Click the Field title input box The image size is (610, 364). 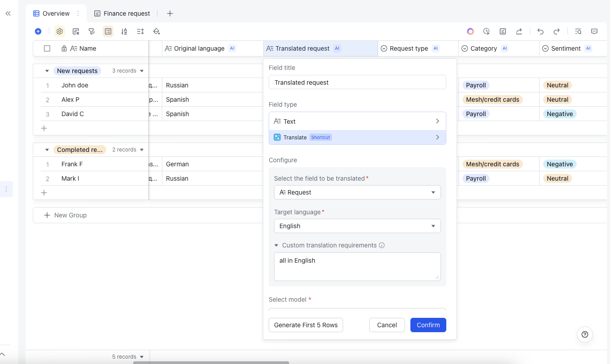pos(357,82)
